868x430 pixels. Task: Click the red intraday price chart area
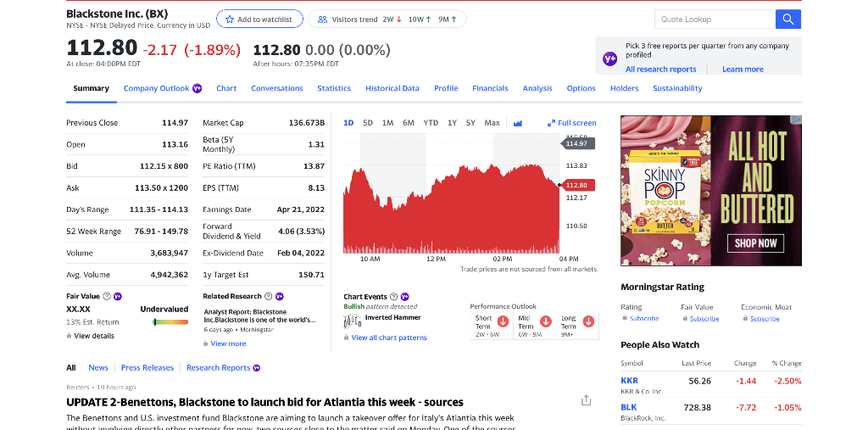(451, 209)
